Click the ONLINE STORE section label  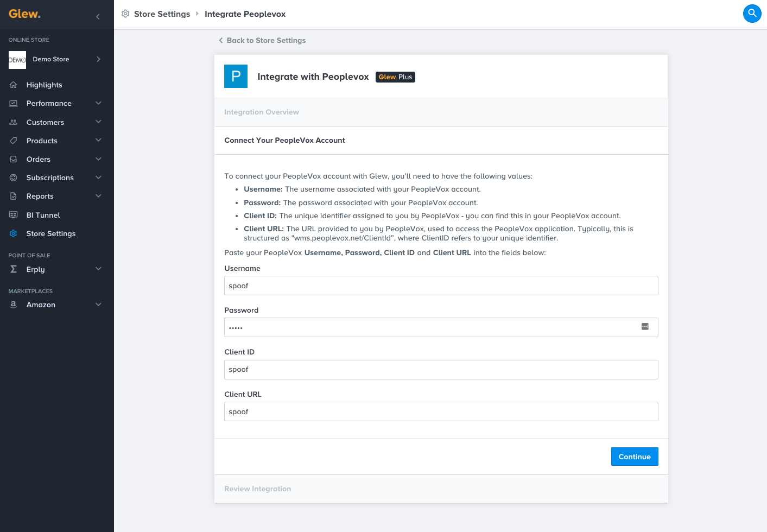[x=29, y=40]
